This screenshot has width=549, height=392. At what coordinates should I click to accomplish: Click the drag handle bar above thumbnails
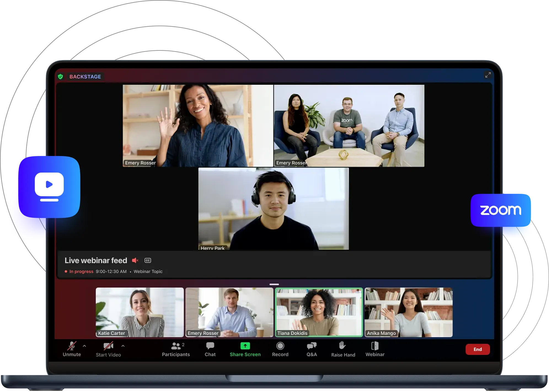[x=274, y=284]
